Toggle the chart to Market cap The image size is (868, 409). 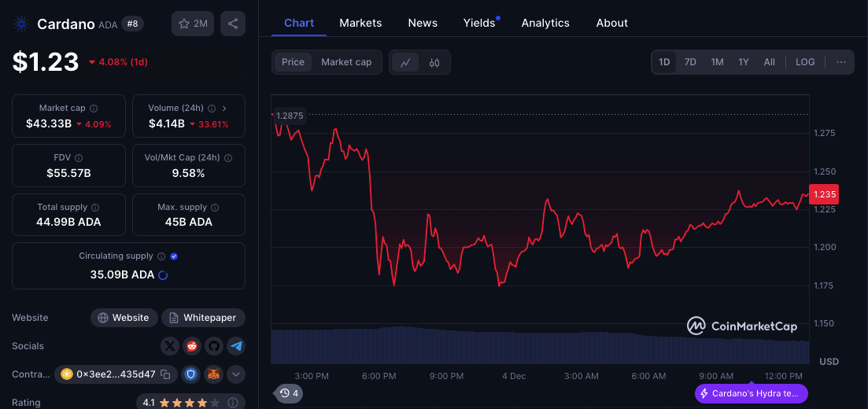[x=346, y=62]
